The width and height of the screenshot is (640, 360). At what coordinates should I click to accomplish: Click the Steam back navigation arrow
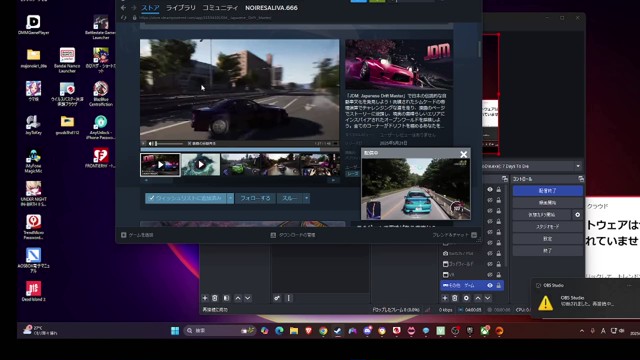pos(123,8)
